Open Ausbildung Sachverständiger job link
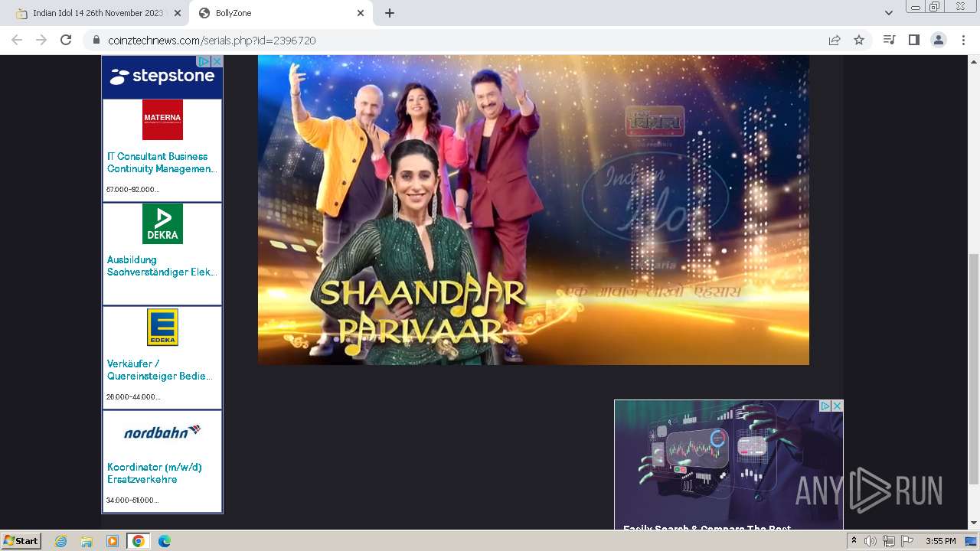The image size is (980, 551). pyautogui.click(x=162, y=266)
